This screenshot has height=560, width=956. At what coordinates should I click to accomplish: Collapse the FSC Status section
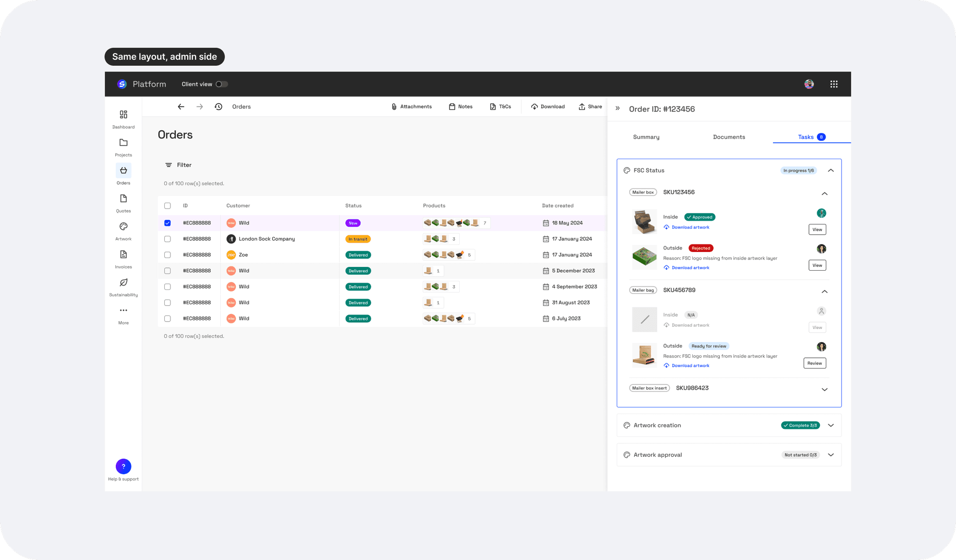coord(831,170)
